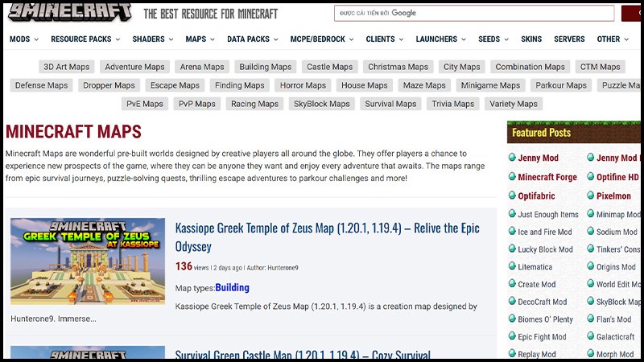Open the Biomes O' Plenty link

pos(545,319)
